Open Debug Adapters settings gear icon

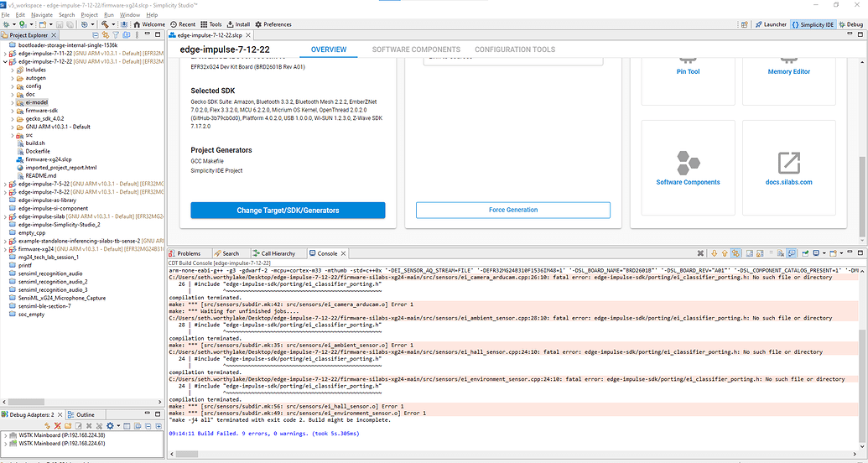click(x=110, y=426)
